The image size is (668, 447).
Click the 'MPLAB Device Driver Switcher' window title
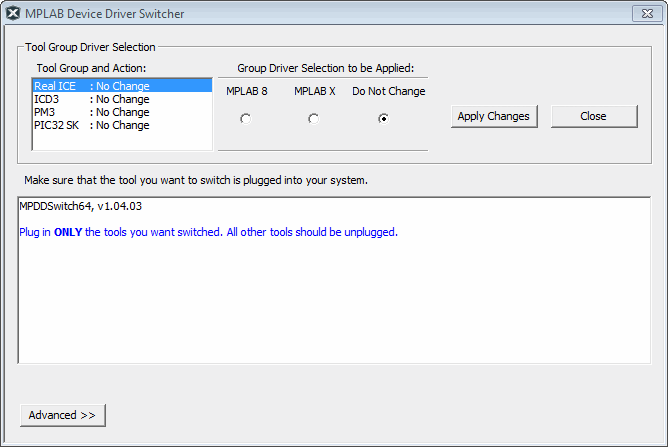click(x=104, y=14)
